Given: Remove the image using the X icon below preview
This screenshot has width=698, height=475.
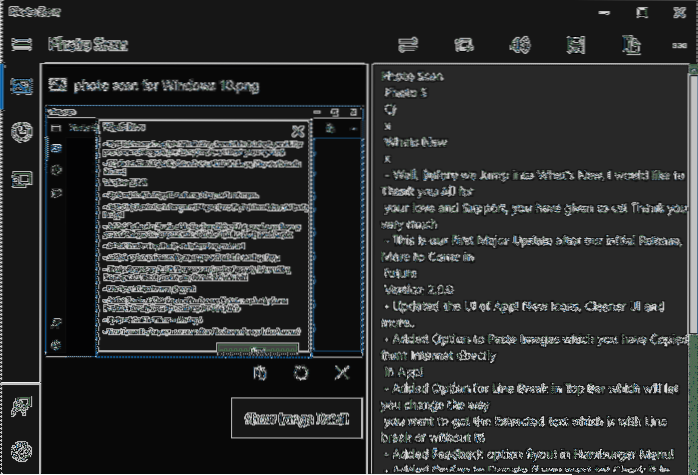Looking at the screenshot, I should point(342,373).
